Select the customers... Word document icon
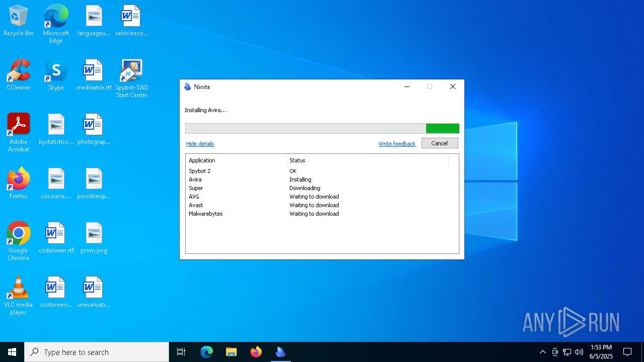Image resolution: width=644 pixels, height=362 pixels. coord(56,292)
